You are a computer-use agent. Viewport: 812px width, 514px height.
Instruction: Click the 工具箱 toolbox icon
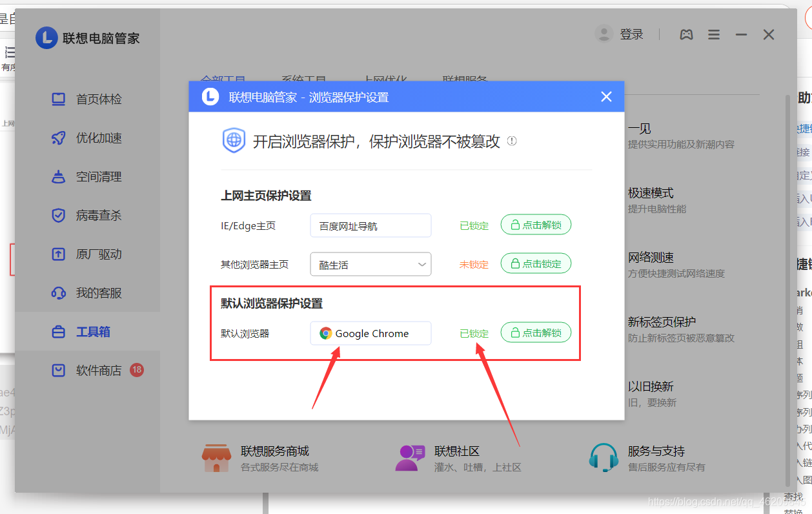59,332
